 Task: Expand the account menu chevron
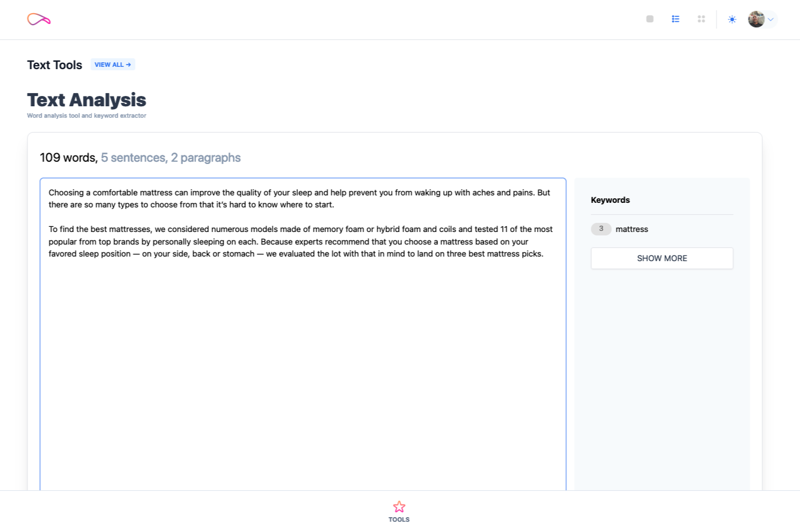point(771,19)
